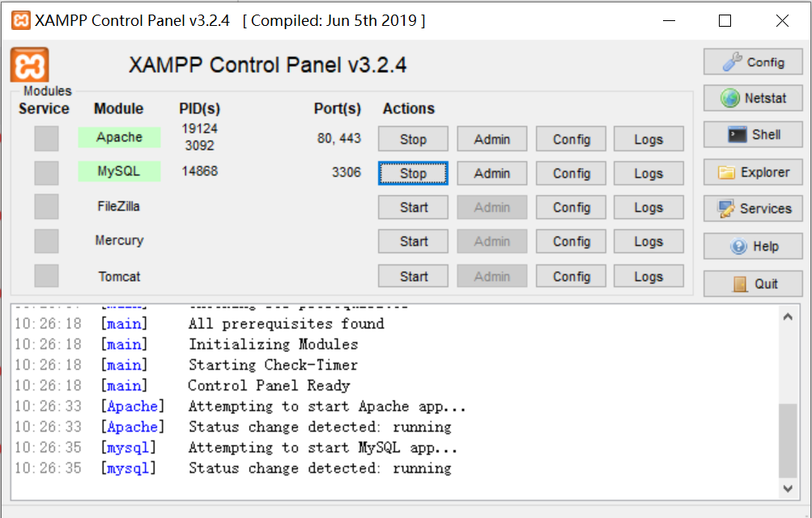812x518 pixels.
Task: Open the Explorer folder button
Action: tap(753, 172)
